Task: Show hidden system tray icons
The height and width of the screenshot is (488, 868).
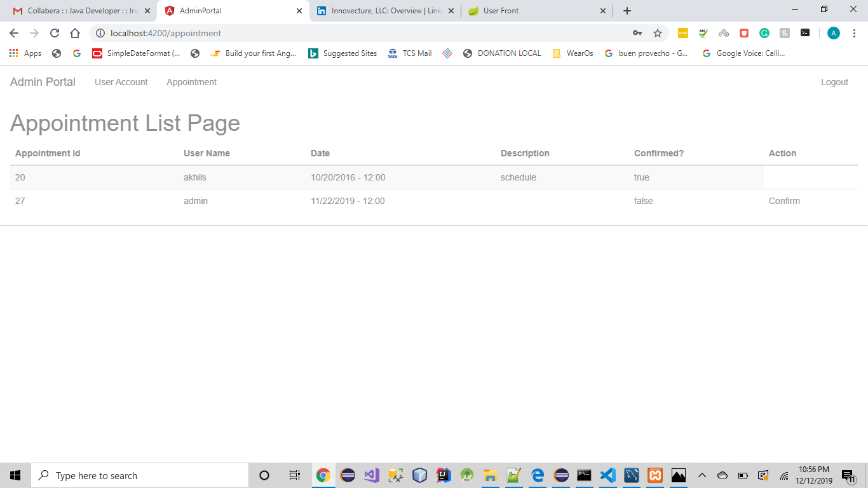Action: pos(702,475)
